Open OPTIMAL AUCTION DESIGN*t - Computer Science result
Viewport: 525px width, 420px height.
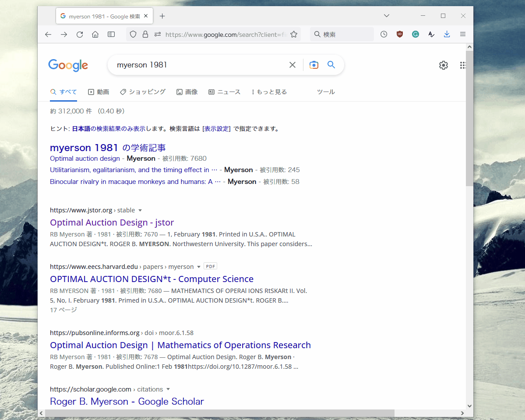[x=152, y=279]
